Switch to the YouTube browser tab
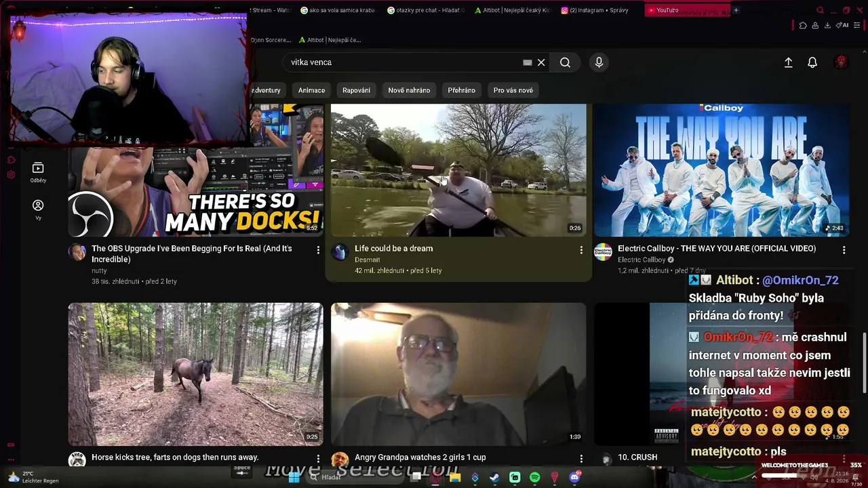The height and width of the screenshot is (488, 868). (x=686, y=10)
